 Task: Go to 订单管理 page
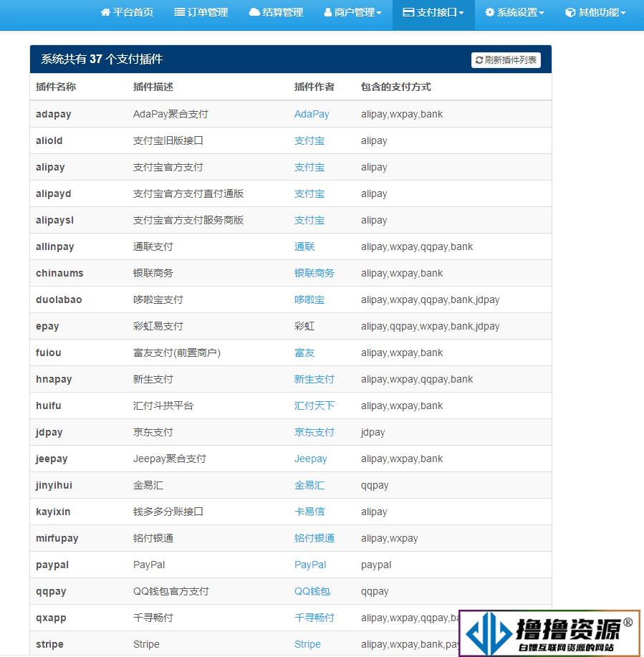pyautogui.click(x=201, y=12)
